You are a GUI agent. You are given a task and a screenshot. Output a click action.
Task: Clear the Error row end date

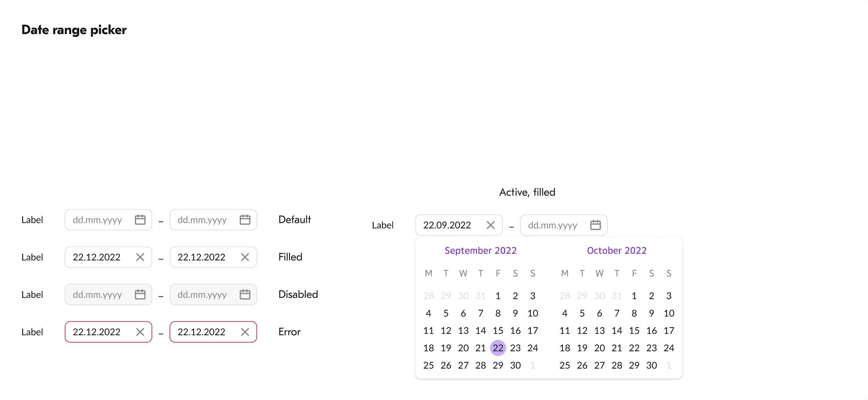[x=245, y=332]
